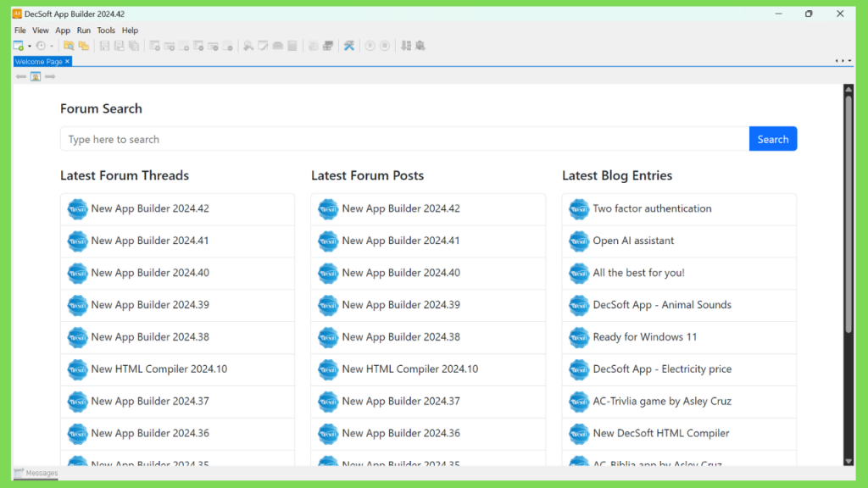Expand the recent apps dropdown arrow
The image size is (868, 488).
(x=52, y=47)
